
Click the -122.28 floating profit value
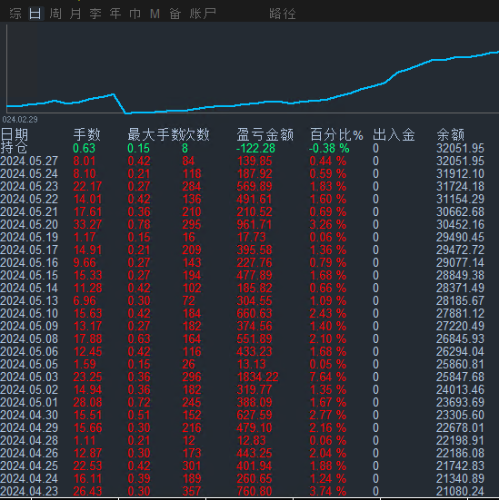click(x=256, y=148)
